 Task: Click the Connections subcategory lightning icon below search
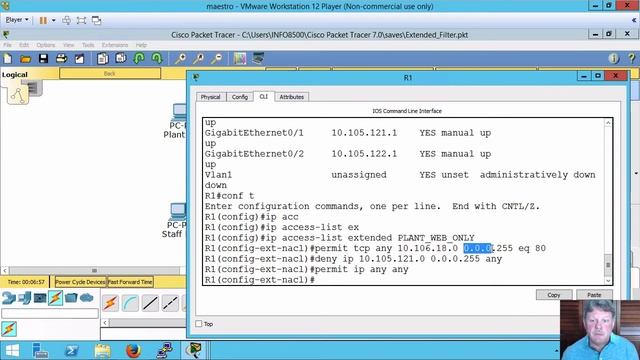(9, 329)
